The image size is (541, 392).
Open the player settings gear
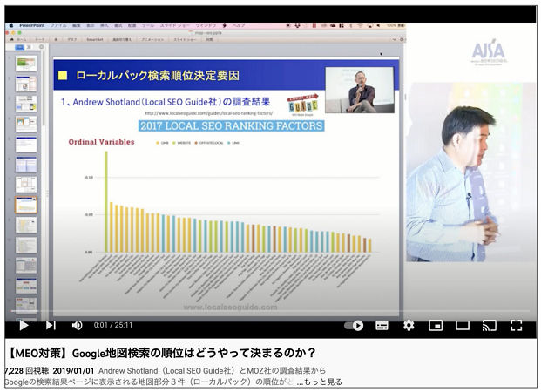tap(409, 325)
